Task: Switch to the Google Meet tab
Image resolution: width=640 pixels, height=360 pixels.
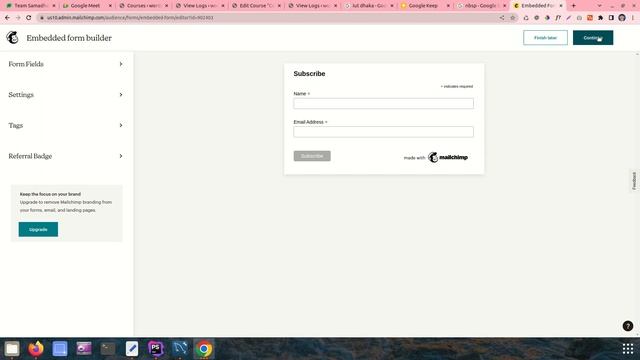Action: click(85, 6)
